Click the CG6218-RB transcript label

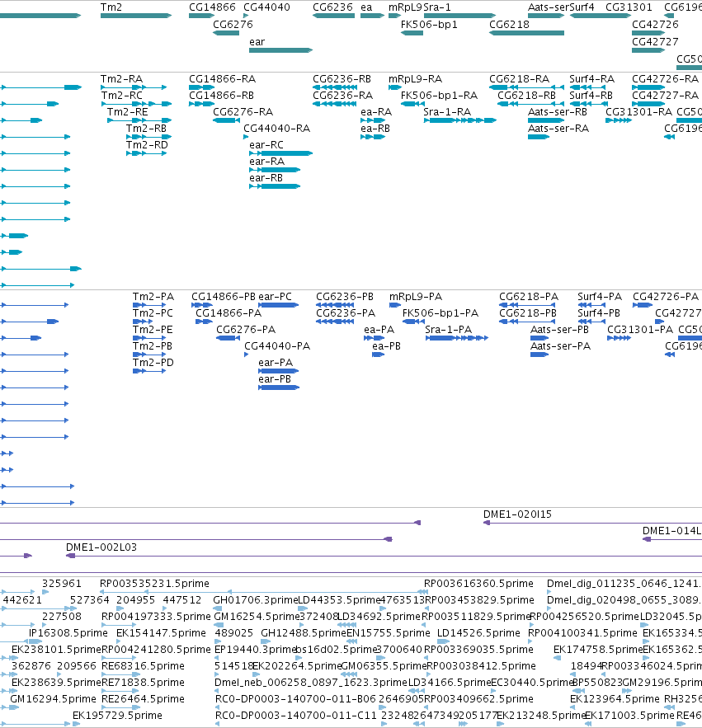[x=527, y=96]
